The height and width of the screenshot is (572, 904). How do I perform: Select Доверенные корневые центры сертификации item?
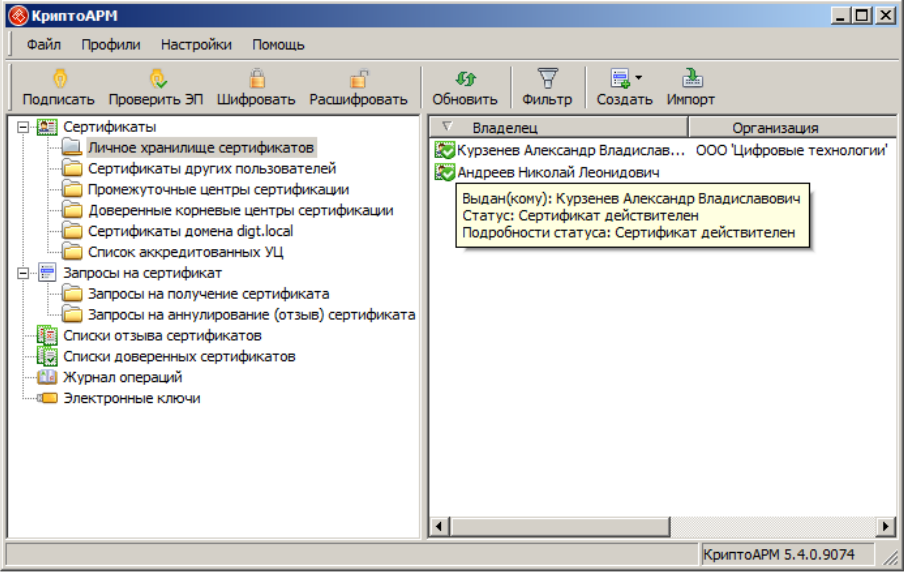(x=240, y=210)
